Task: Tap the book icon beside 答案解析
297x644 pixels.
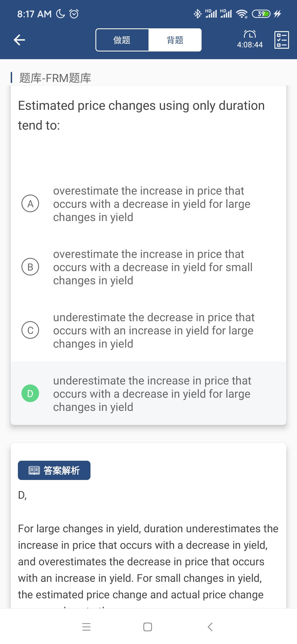Action: click(34, 470)
